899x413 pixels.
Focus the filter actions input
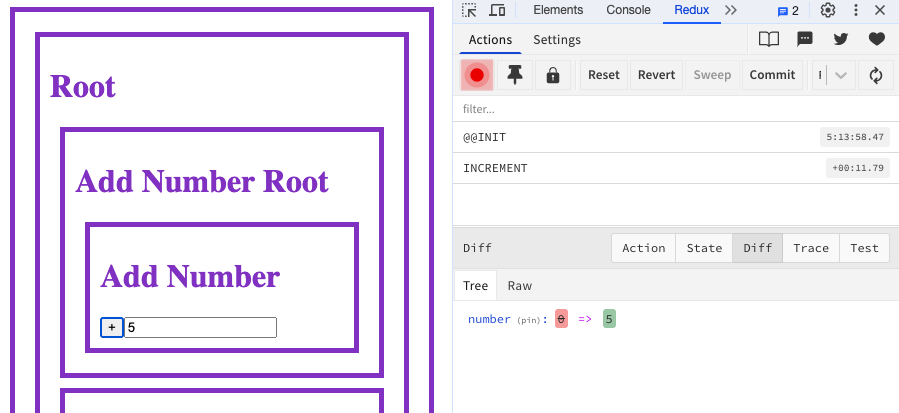(675, 109)
